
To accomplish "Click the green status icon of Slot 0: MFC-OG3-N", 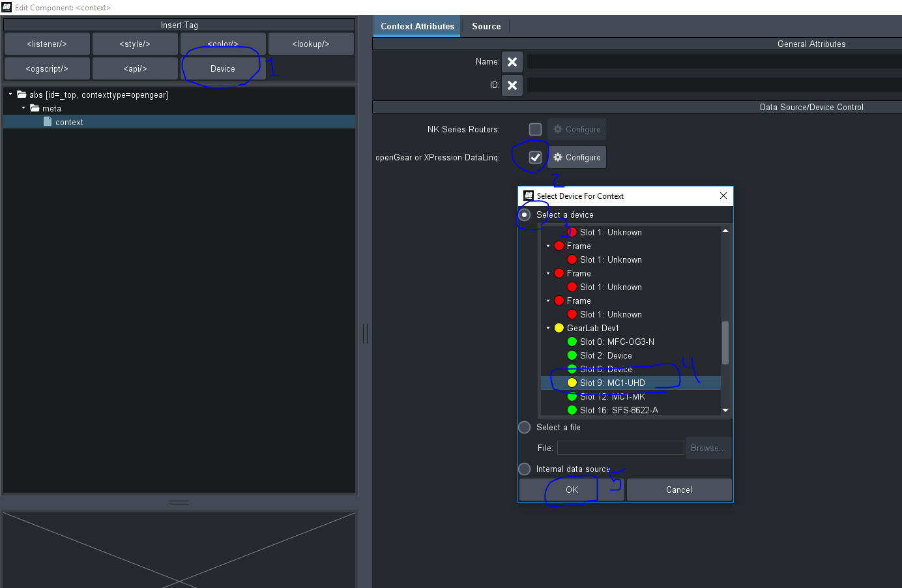I will click(x=572, y=342).
